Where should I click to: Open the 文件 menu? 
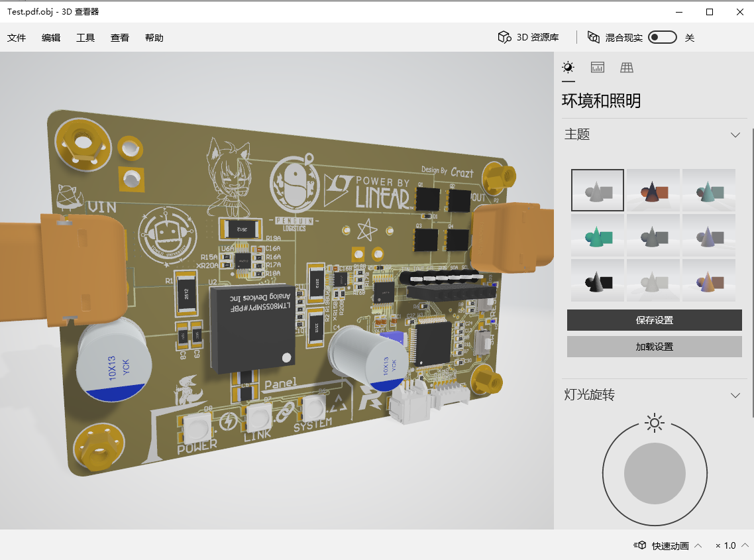click(x=17, y=38)
